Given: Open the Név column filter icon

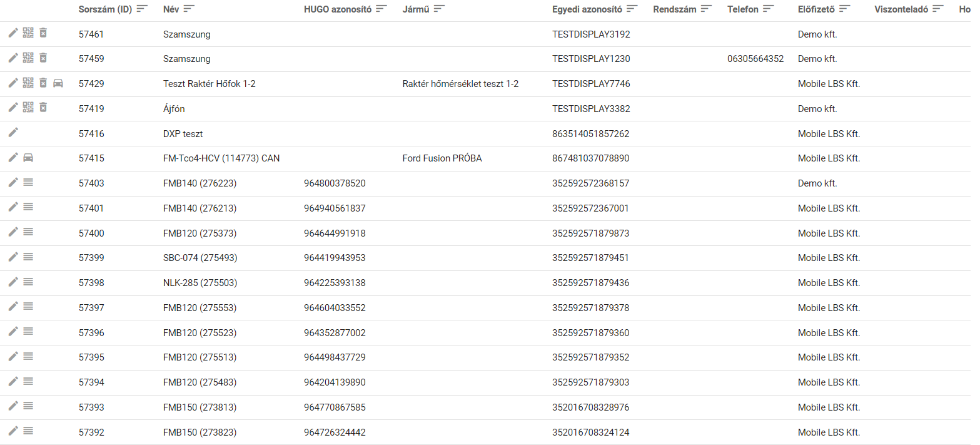Looking at the screenshot, I should click(189, 9).
